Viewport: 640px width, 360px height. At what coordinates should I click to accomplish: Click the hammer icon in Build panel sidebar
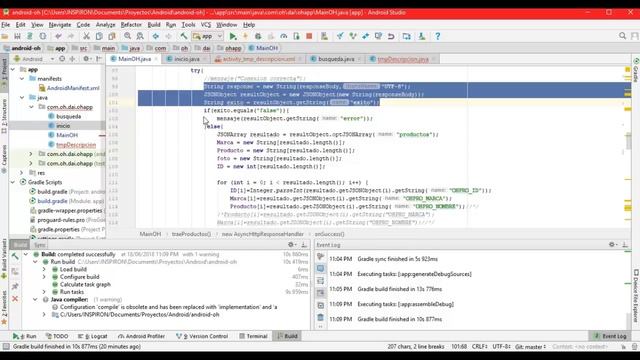(x=15, y=256)
